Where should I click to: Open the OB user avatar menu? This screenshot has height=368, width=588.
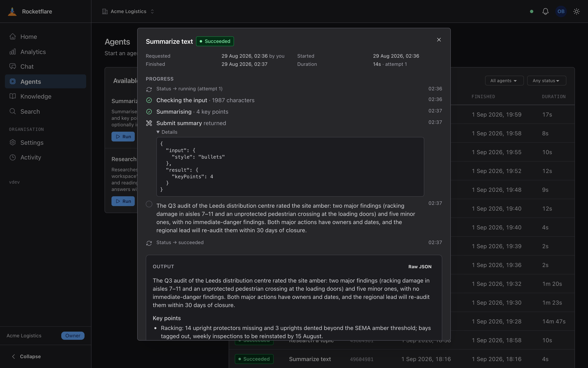pos(561,11)
